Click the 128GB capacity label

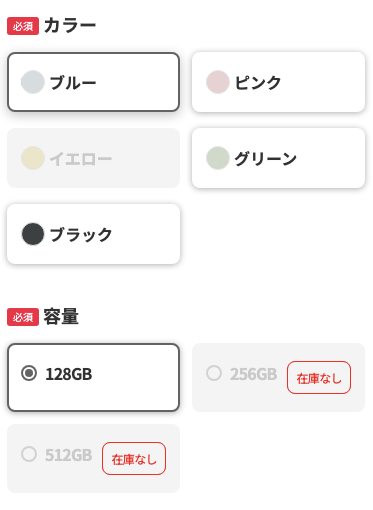click(x=69, y=374)
